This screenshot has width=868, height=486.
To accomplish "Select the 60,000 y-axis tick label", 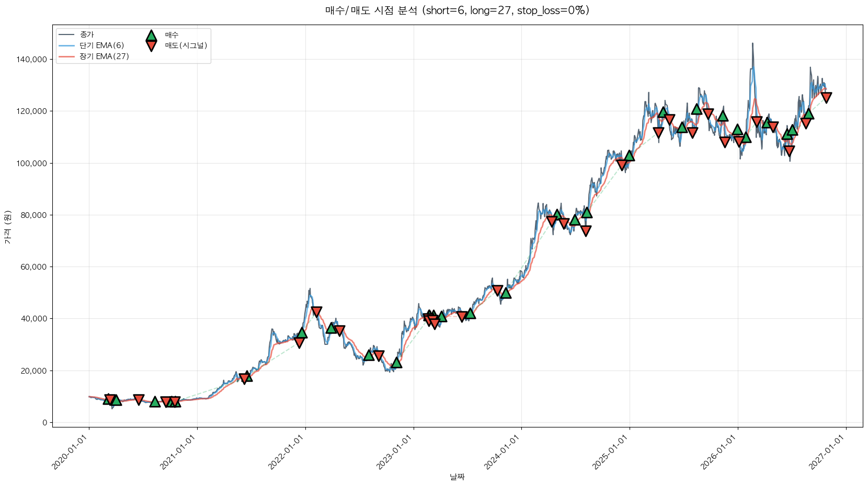I will (x=34, y=267).
